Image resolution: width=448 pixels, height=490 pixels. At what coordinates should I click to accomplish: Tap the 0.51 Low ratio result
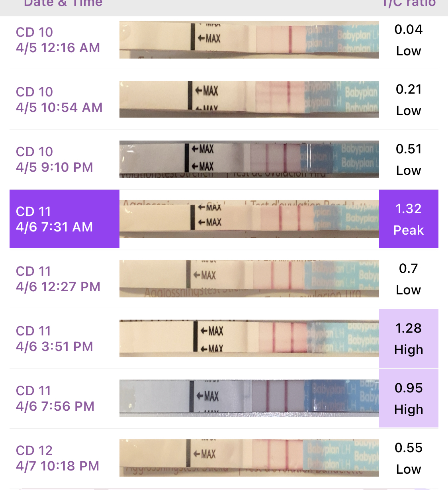pyautogui.click(x=408, y=159)
